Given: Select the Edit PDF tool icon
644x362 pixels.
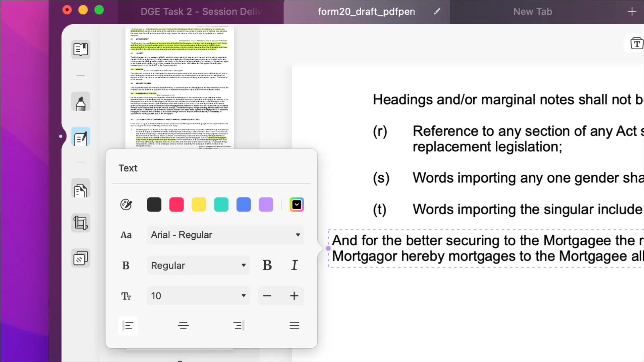Looking at the screenshot, I should 80,137.
